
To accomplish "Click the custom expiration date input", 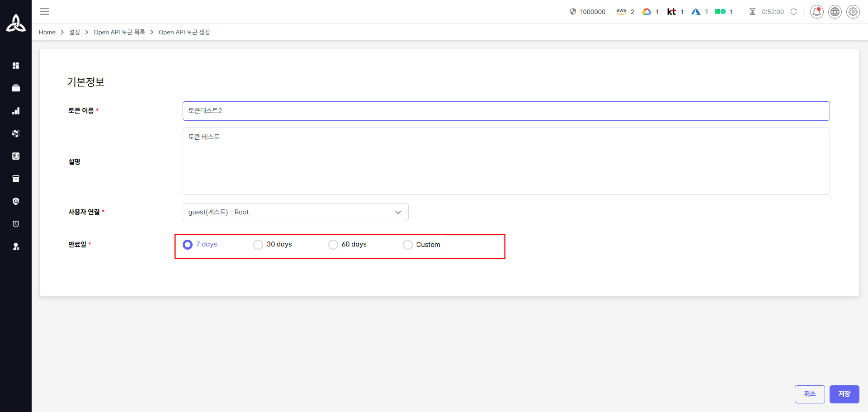I will click(472, 245).
